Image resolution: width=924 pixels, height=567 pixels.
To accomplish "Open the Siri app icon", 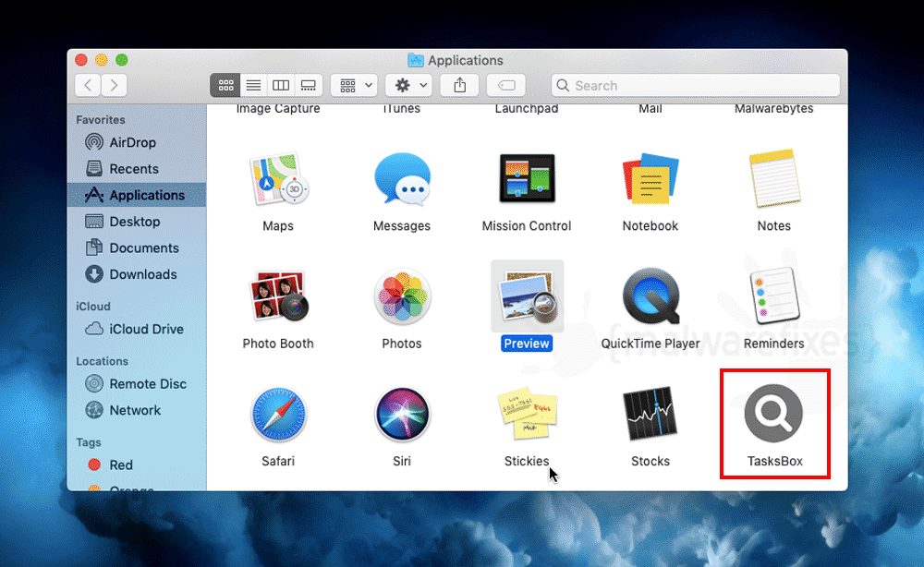I will pos(402,414).
